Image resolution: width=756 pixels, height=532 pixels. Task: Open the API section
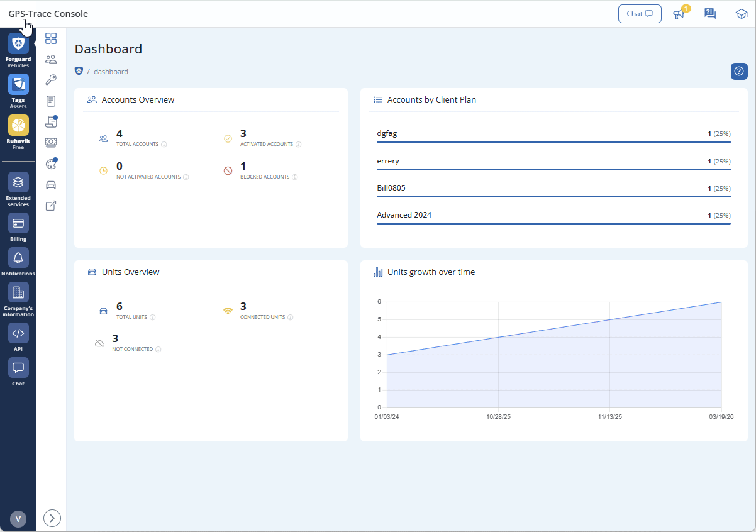click(x=18, y=333)
